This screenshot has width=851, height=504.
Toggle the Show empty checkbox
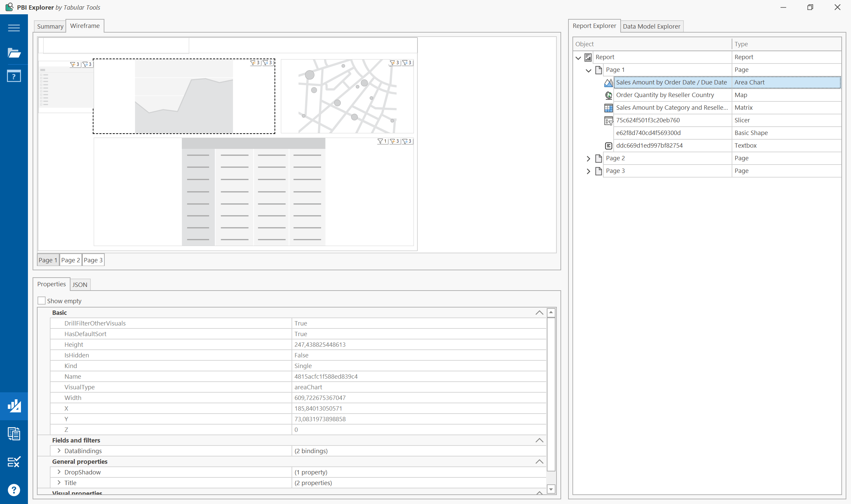(42, 301)
